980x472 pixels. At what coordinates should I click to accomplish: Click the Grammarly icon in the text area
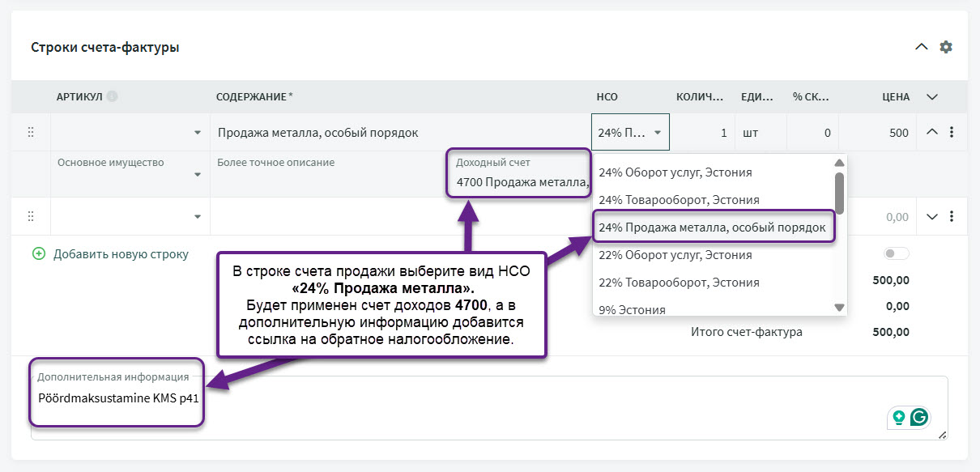click(x=919, y=417)
